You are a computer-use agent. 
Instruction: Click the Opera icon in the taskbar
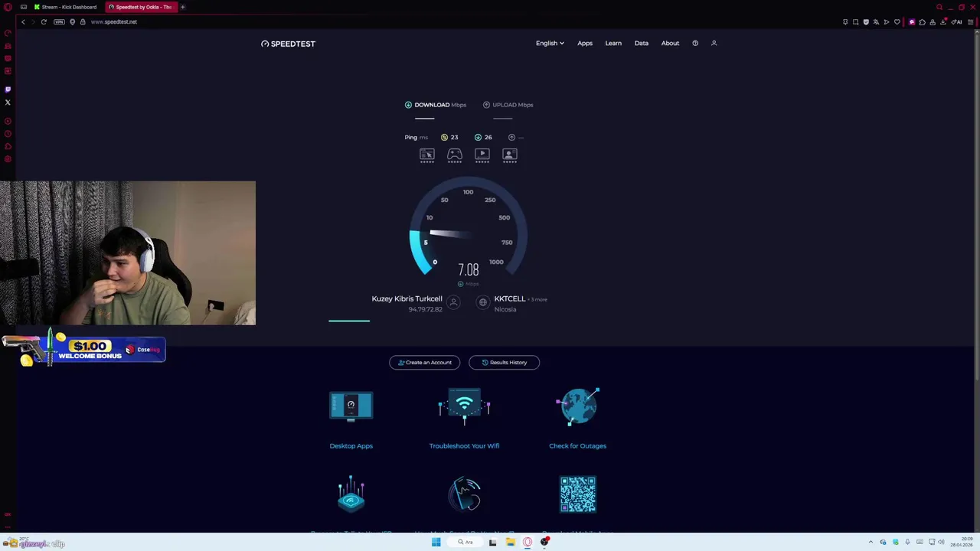point(528,543)
